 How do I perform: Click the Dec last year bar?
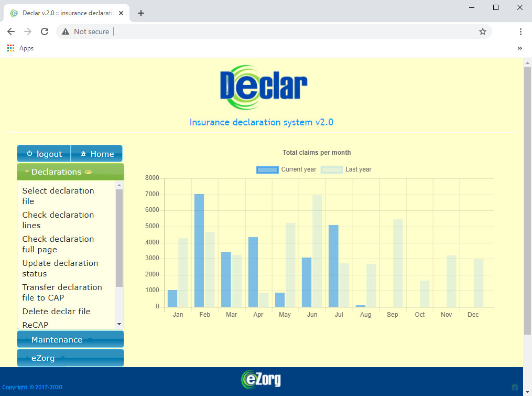(479, 283)
